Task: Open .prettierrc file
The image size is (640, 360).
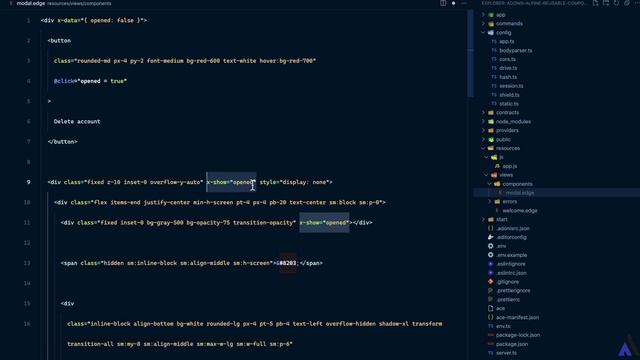Action: pyautogui.click(x=508, y=300)
